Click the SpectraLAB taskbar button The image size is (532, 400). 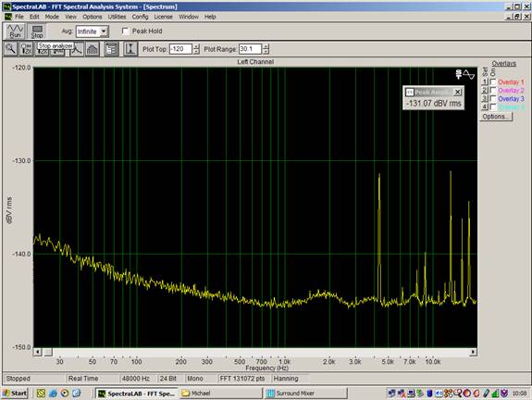coord(136,394)
